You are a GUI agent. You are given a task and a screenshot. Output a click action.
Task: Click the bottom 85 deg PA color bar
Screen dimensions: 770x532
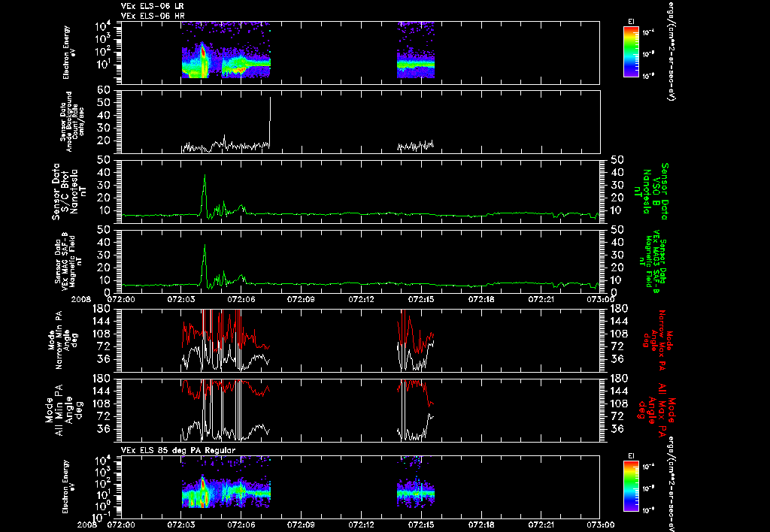(x=631, y=486)
